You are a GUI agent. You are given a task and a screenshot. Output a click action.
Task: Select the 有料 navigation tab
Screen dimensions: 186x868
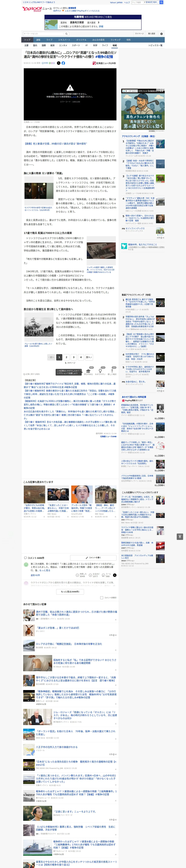click(x=128, y=40)
